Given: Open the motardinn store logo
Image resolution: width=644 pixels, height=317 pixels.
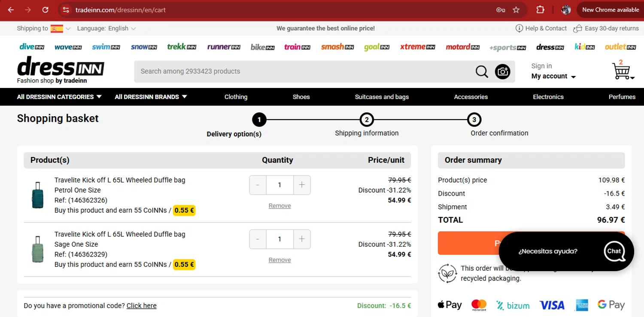Looking at the screenshot, I should pos(462,47).
